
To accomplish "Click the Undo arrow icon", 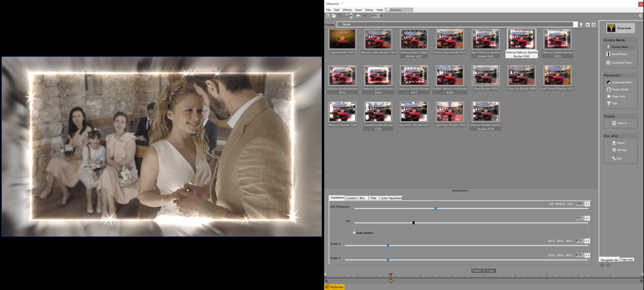I will click(359, 16).
